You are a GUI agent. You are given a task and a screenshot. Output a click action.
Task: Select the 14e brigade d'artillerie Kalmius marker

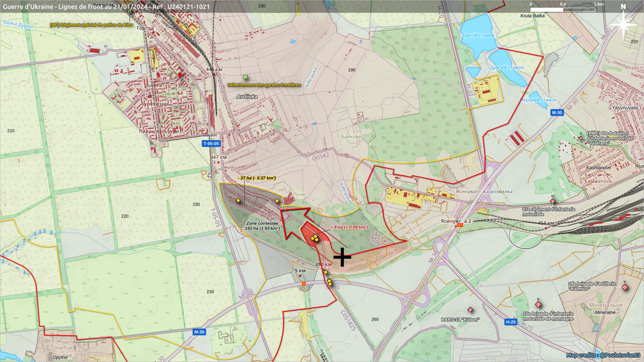(625, 287)
